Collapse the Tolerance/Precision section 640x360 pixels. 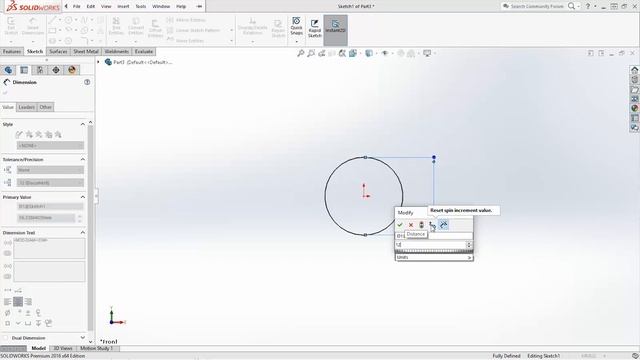pos(83,159)
